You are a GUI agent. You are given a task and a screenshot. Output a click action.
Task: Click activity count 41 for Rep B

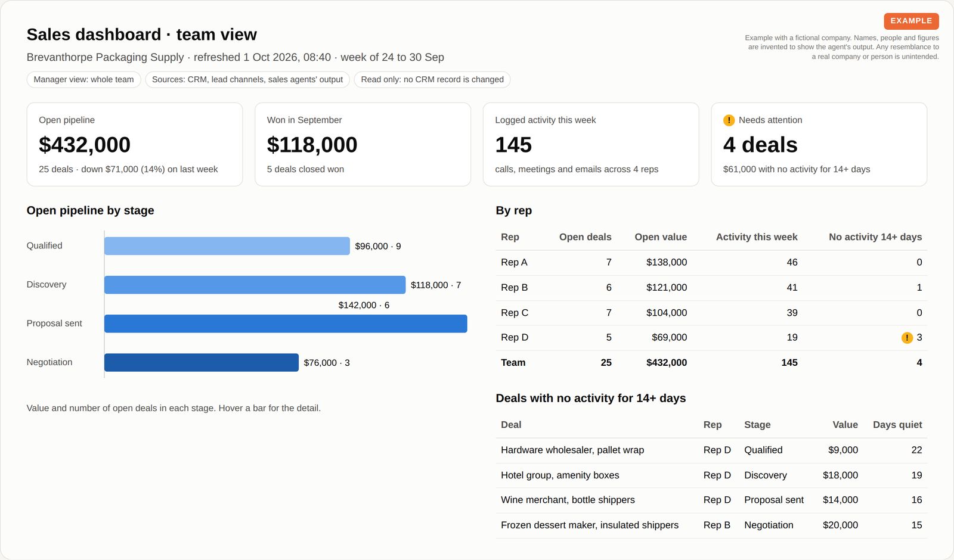792,287
